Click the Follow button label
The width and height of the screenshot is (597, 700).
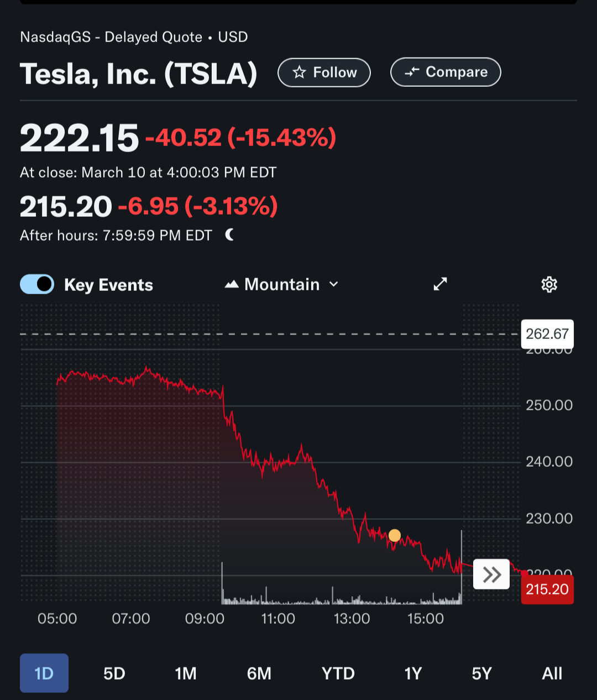(334, 72)
